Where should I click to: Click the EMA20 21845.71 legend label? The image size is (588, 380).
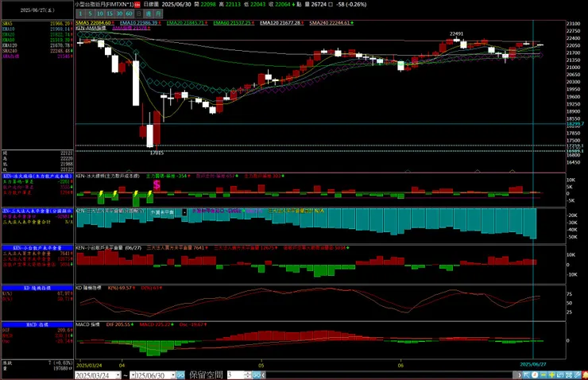(x=187, y=23)
